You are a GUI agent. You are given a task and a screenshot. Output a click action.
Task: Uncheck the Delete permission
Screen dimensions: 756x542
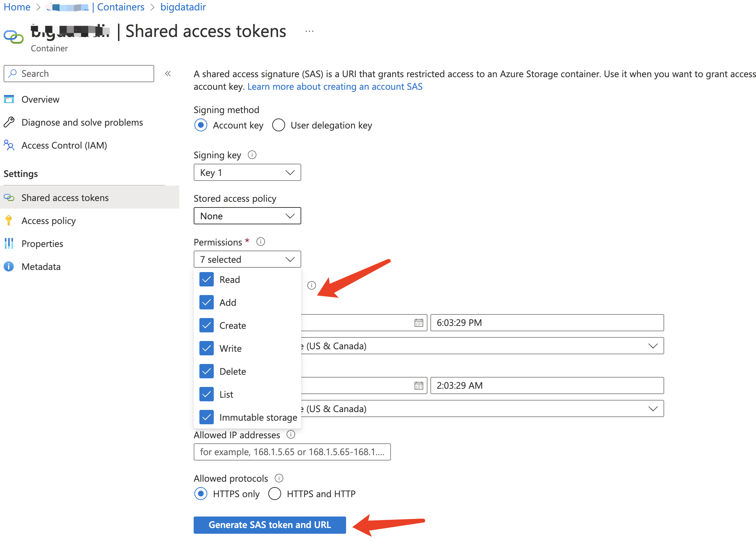click(207, 371)
